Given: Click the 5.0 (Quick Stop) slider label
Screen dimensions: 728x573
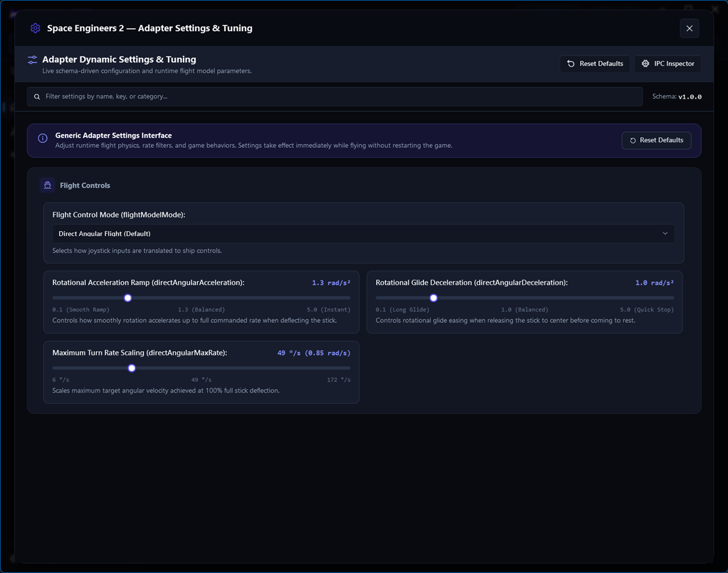Looking at the screenshot, I should (647, 310).
